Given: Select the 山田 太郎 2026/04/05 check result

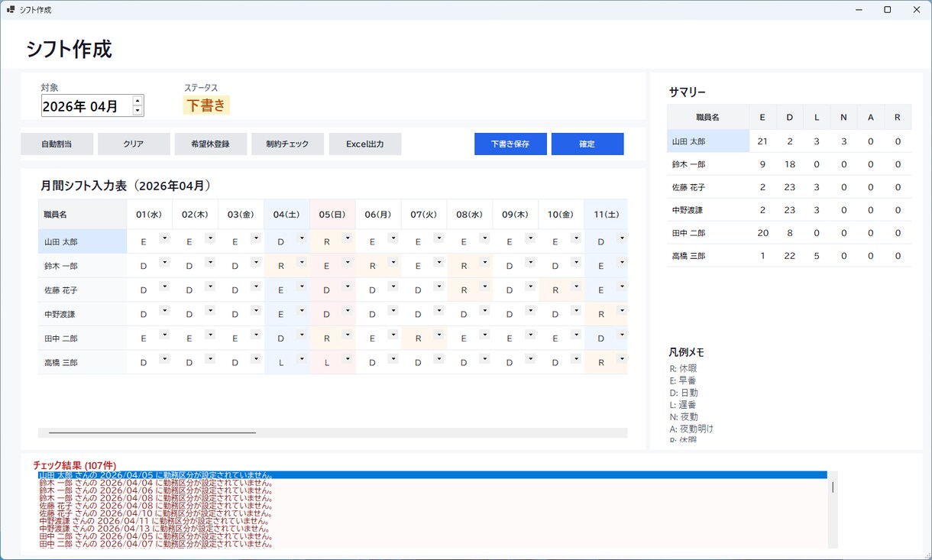Looking at the screenshot, I should tap(432, 475).
